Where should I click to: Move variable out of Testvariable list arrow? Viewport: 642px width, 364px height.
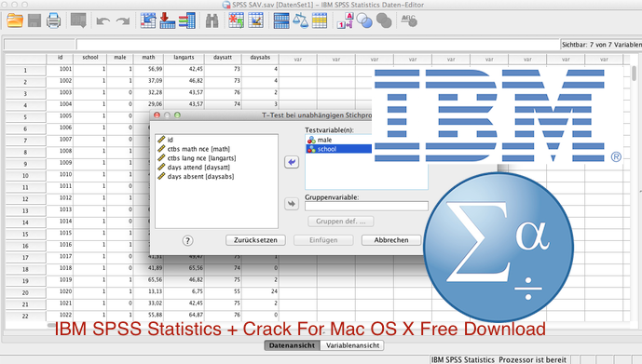pyautogui.click(x=292, y=162)
